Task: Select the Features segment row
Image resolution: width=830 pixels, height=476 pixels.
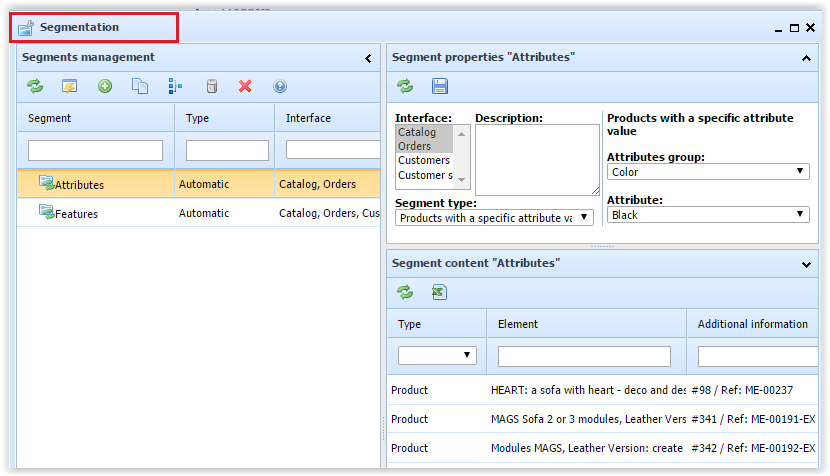Action: (x=76, y=213)
